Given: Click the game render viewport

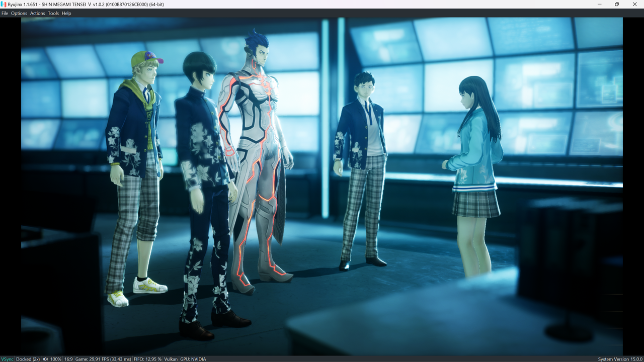Looking at the screenshot, I should [x=322, y=187].
